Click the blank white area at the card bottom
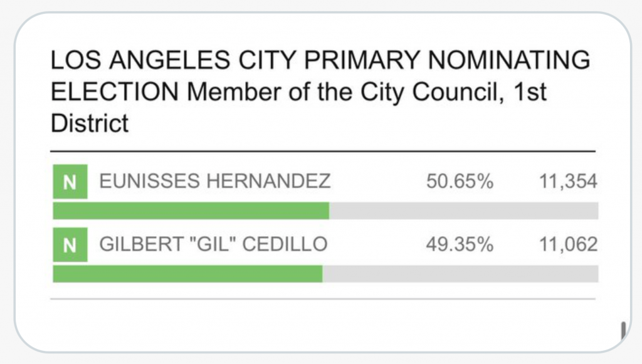 tap(323, 325)
